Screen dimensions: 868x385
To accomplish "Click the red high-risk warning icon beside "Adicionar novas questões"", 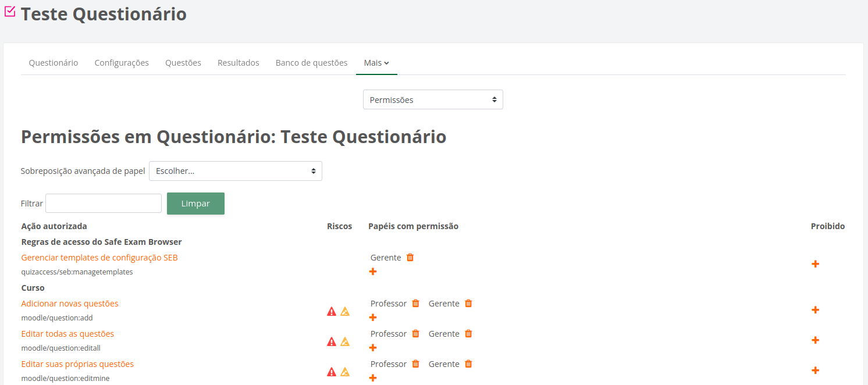I will coord(331,311).
